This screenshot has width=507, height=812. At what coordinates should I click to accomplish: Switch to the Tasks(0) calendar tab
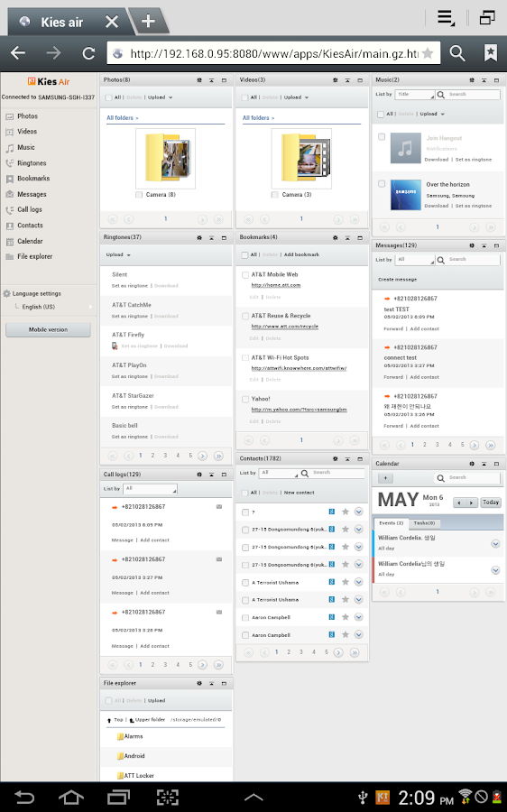[424, 523]
